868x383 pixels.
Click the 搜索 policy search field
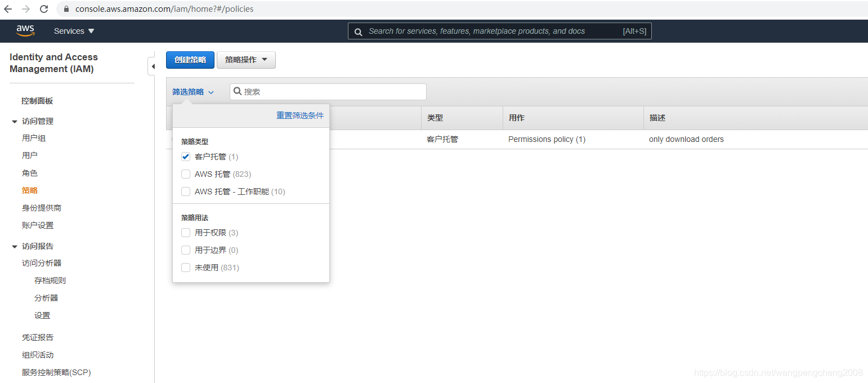coord(328,92)
